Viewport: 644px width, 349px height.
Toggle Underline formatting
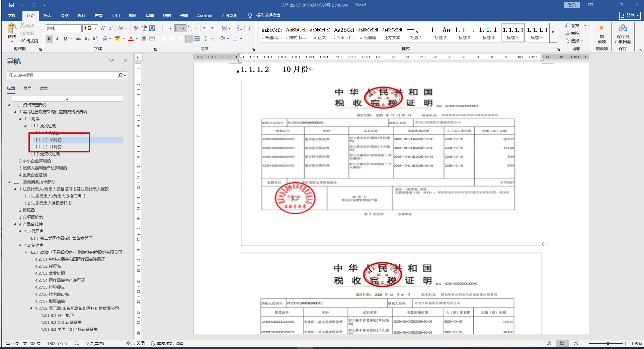65,38
